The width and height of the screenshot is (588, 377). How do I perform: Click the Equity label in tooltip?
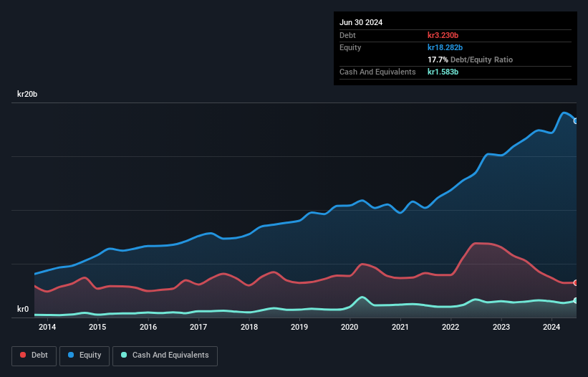point(350,47)
